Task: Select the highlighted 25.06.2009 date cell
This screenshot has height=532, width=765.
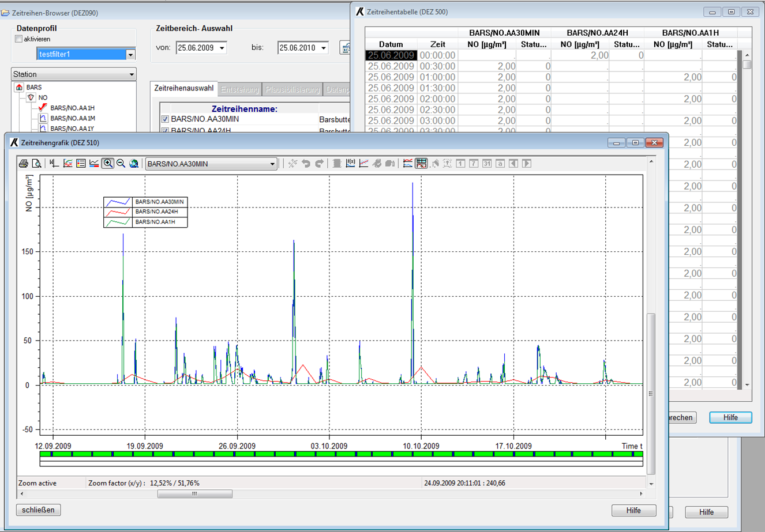Action: (x=391, y=55)
